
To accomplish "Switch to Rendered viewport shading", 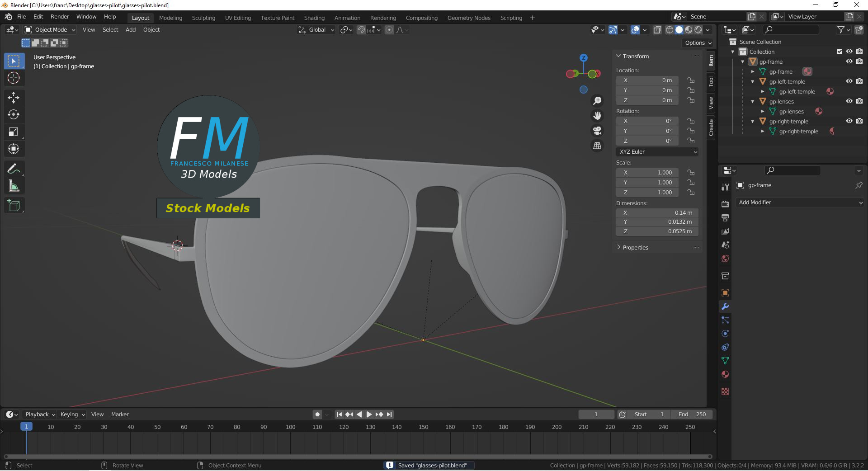I will pos(698,30).
